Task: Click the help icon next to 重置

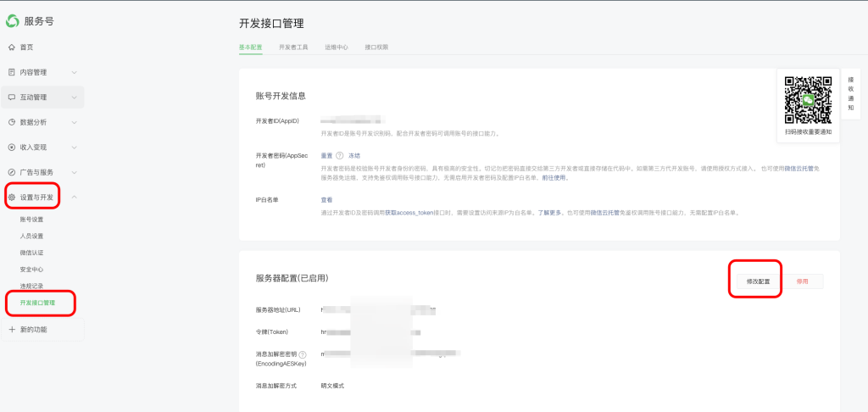Action: point(340,156)
